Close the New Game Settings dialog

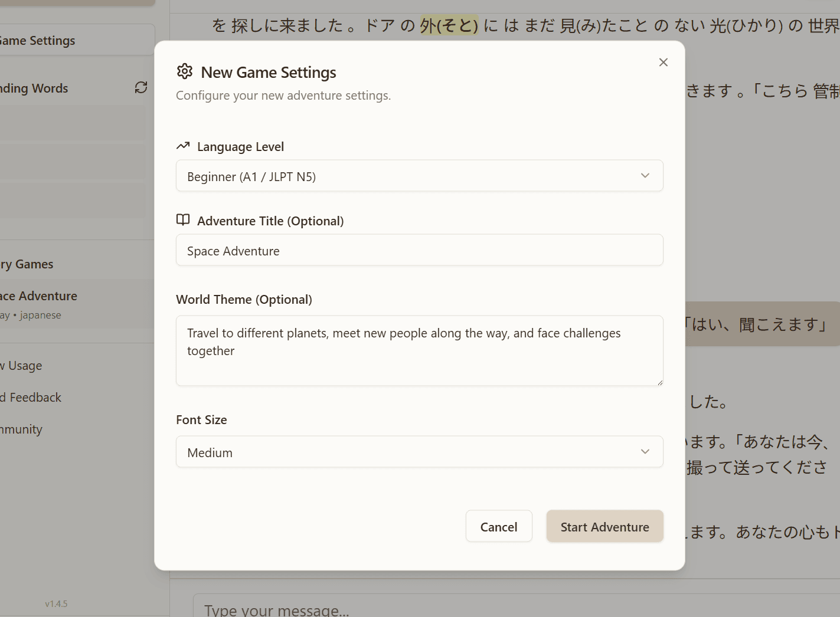pyautogui.click(x=663, y=63)
